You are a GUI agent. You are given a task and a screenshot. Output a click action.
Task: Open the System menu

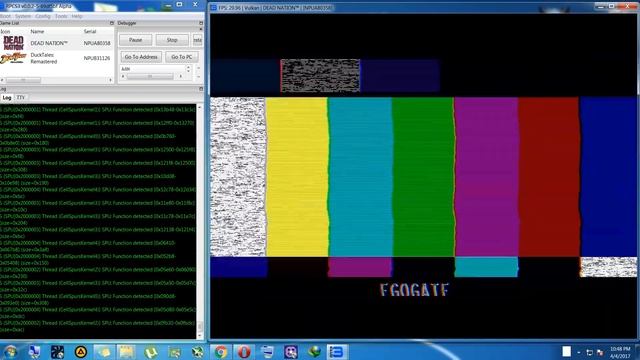[23, 16]
